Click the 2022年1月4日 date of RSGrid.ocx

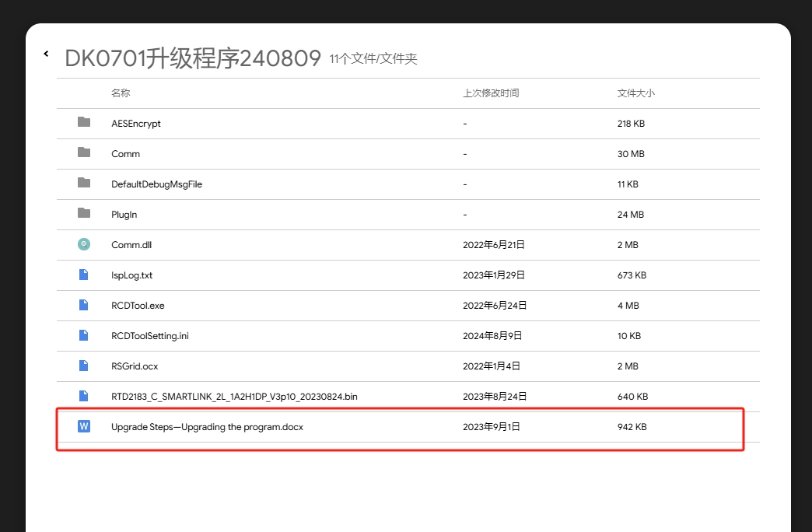(492, 366)
